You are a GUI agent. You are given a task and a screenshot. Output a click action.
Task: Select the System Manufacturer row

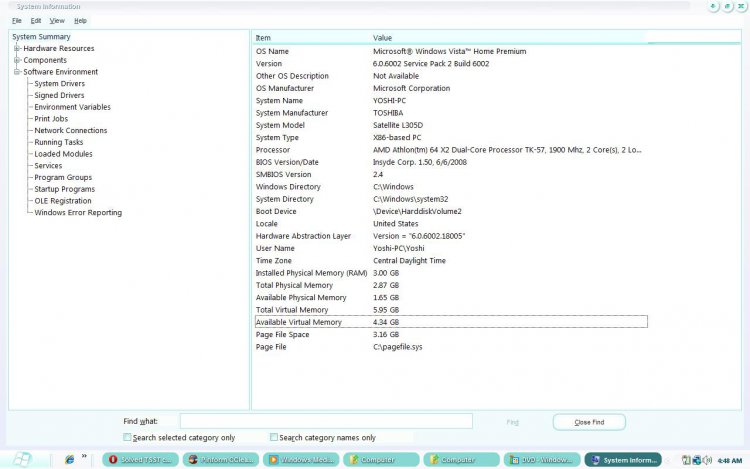[451, 113]
